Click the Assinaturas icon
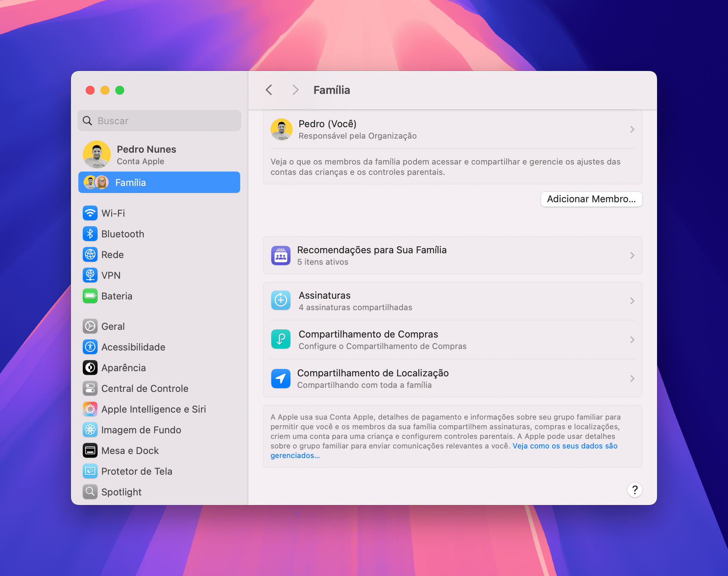Image resolution: width=728 pixels, height=576 pixels. pyautogui.click(x=281, y=301)
